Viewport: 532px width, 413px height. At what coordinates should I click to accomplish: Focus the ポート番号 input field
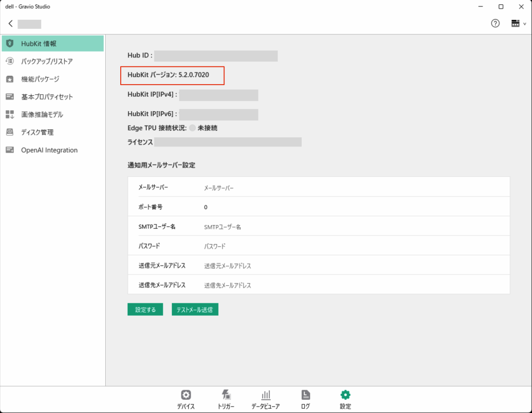pyautogui.click(x=354, y=207)
